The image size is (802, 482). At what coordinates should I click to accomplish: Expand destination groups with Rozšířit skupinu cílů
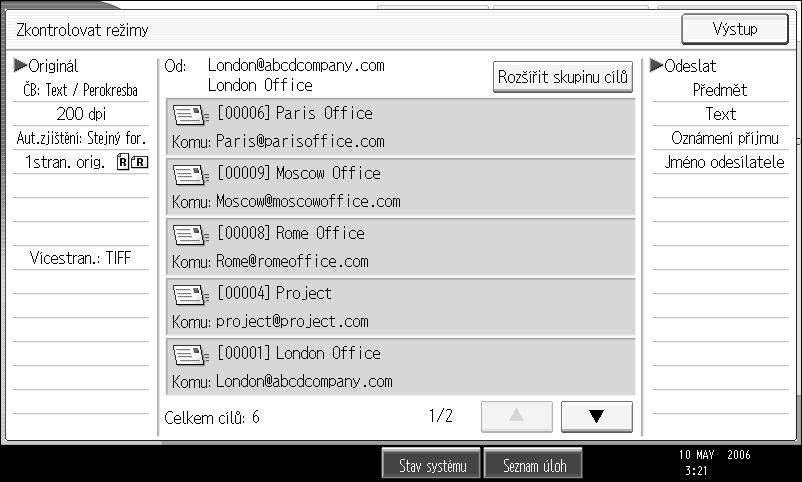coord(563,77)
